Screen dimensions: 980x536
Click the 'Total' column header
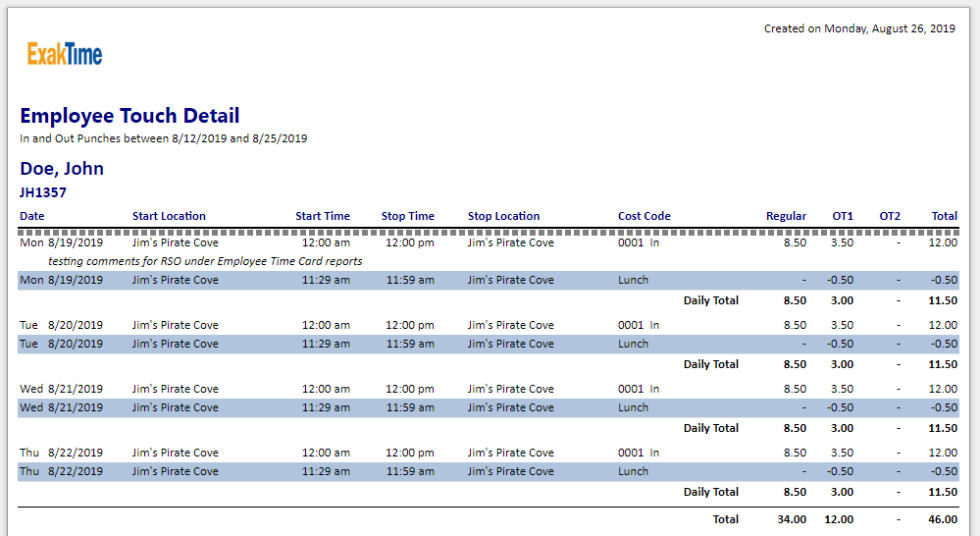[x=945, y=216]
